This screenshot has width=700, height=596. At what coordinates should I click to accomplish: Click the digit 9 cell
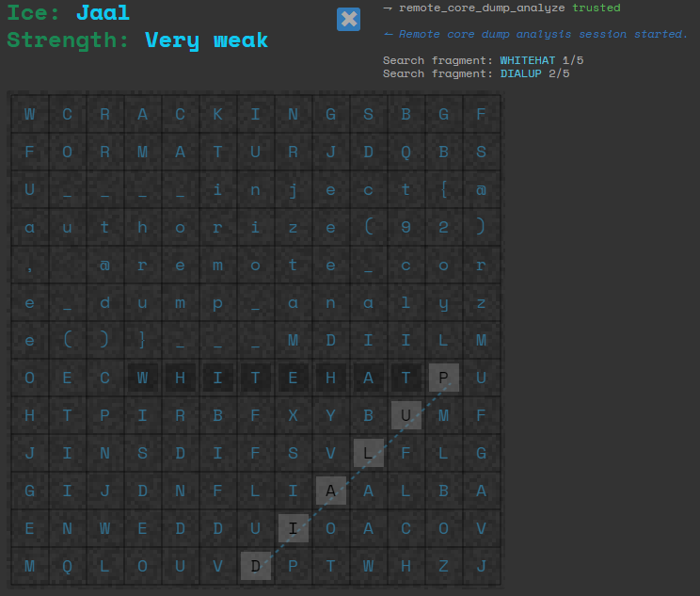pyautogui.click(x=406, y=228)
